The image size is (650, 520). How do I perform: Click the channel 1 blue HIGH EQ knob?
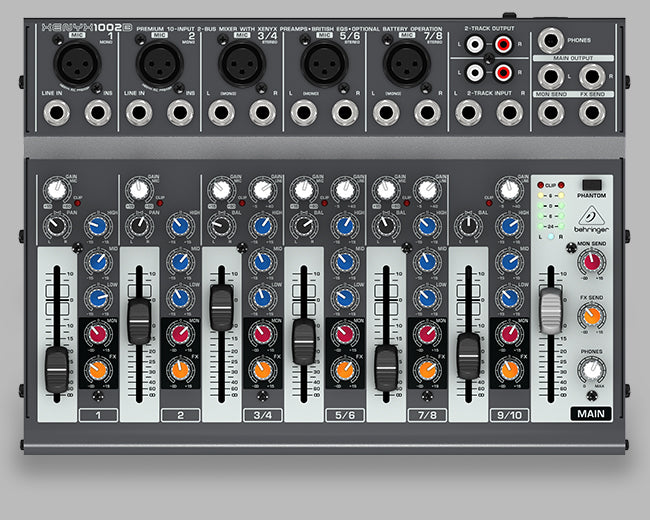(97, 227)
